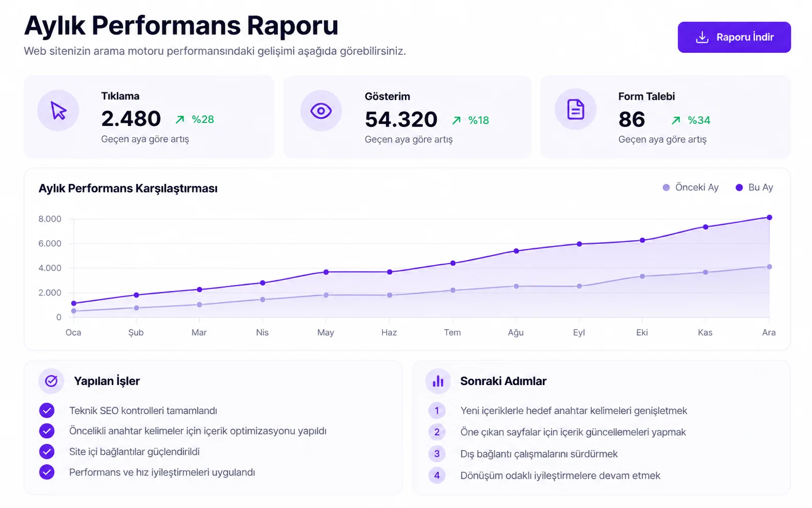Click checkmark next to Öncelikli anahtar kelimeler item
Viewport: 812px width, 508px height.
tap(47, 431)
